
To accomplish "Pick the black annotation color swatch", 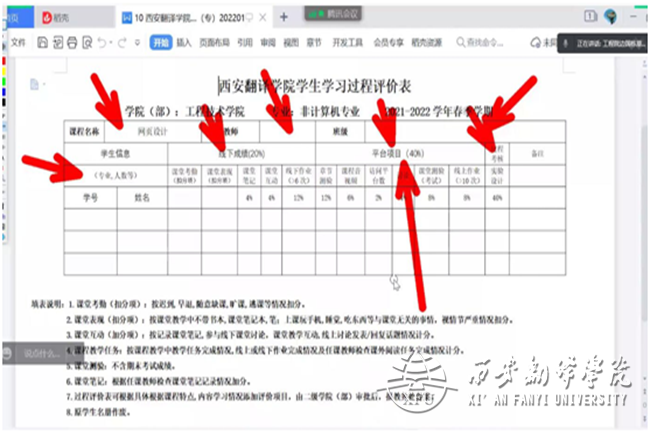I will 4,102.
